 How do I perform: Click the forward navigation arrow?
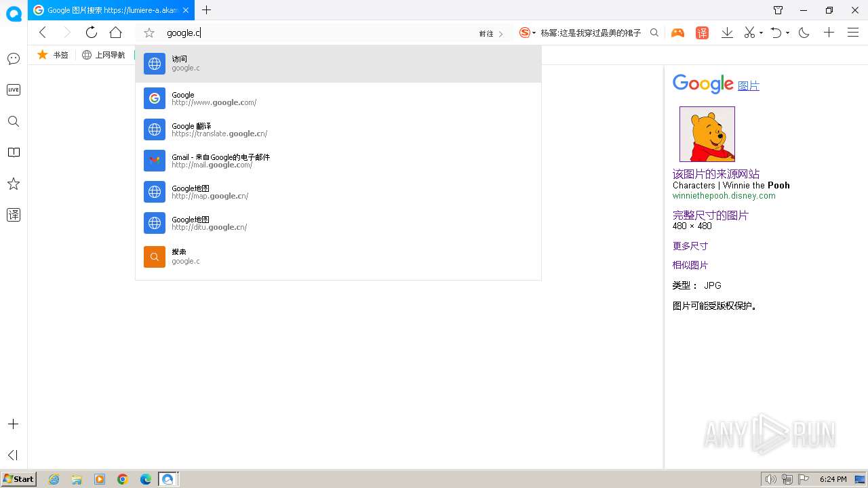(x=66, y=33)
